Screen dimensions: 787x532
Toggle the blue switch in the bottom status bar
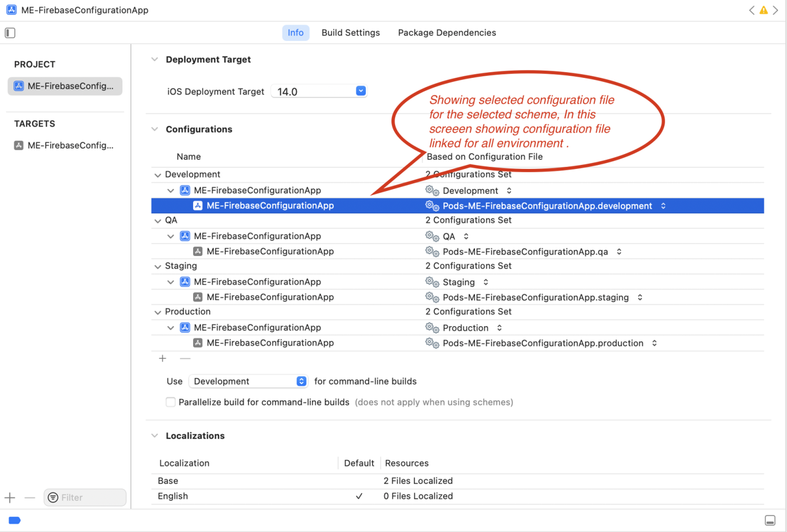[x=14, y=520]
